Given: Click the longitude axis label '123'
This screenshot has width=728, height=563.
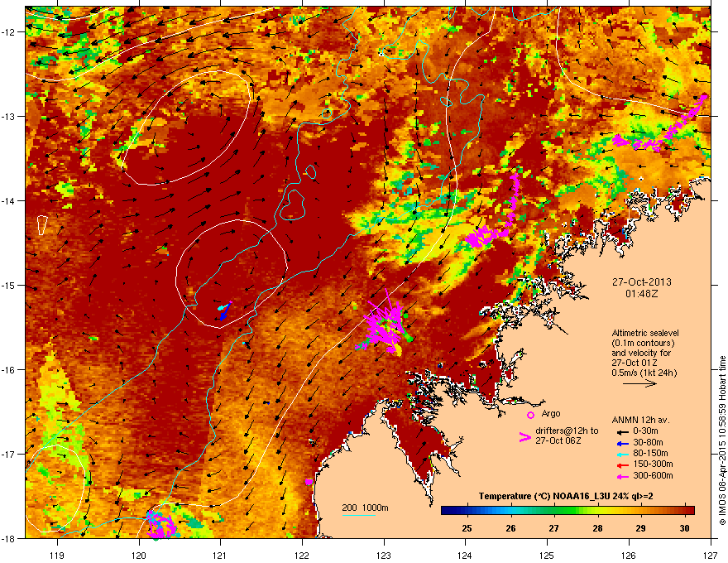Looking at the screenshot, I should coord(384,555).
